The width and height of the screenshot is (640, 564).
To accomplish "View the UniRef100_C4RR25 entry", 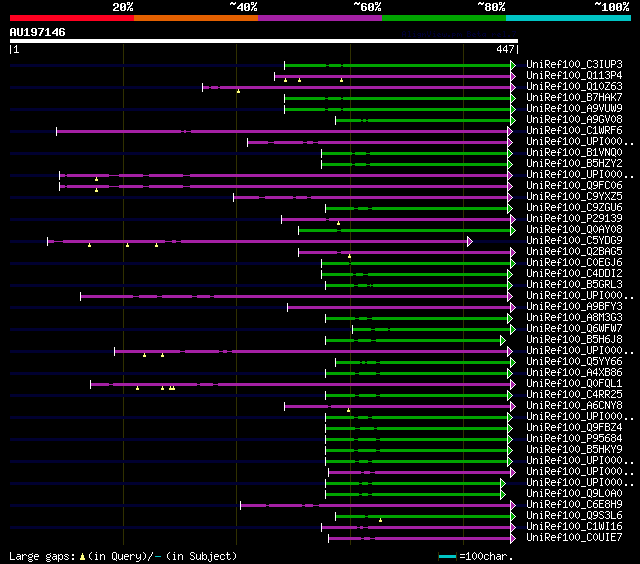I will click(574, 395).
